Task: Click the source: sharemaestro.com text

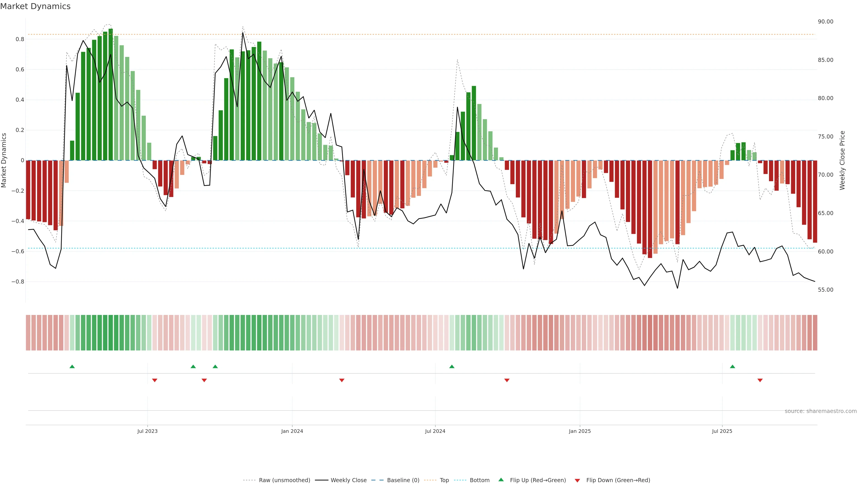Action: coord(821,411)
